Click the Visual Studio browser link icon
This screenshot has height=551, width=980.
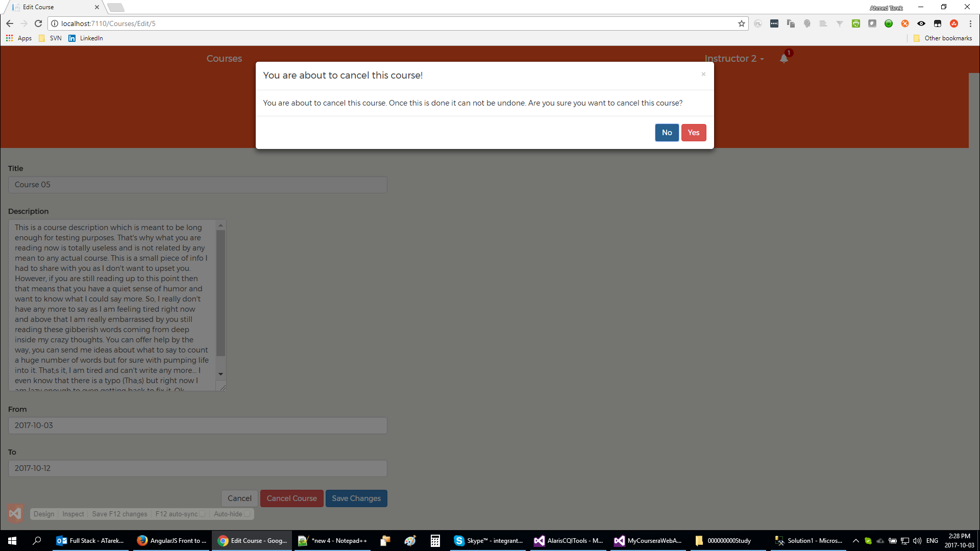pyautogui.click(x=15, y=514)
